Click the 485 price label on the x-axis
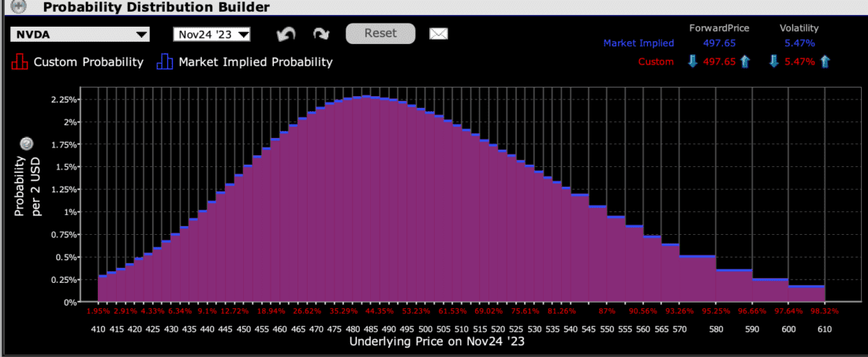This screenshot has height=357, width=868. [370, 329]
